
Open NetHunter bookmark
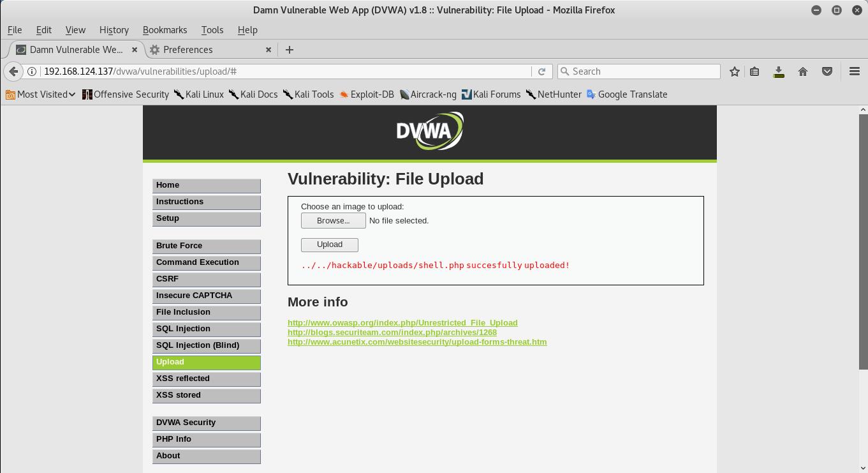[554, 94]
